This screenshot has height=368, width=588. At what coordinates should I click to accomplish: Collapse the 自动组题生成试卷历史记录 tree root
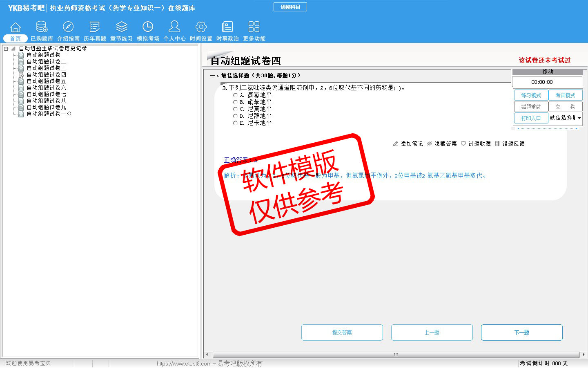[x=6, y=49]
